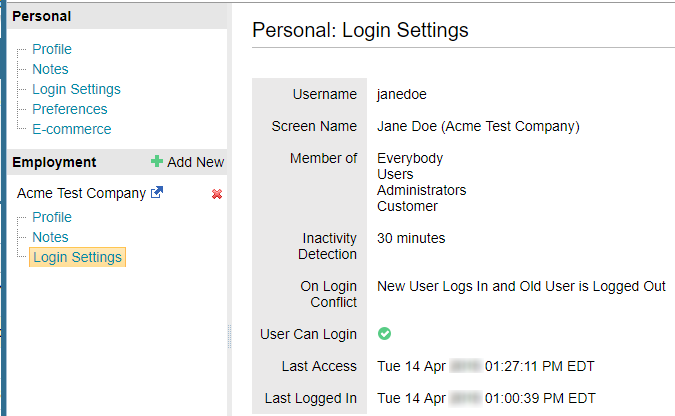Open Profile under the Personal section

pos(52,49)
